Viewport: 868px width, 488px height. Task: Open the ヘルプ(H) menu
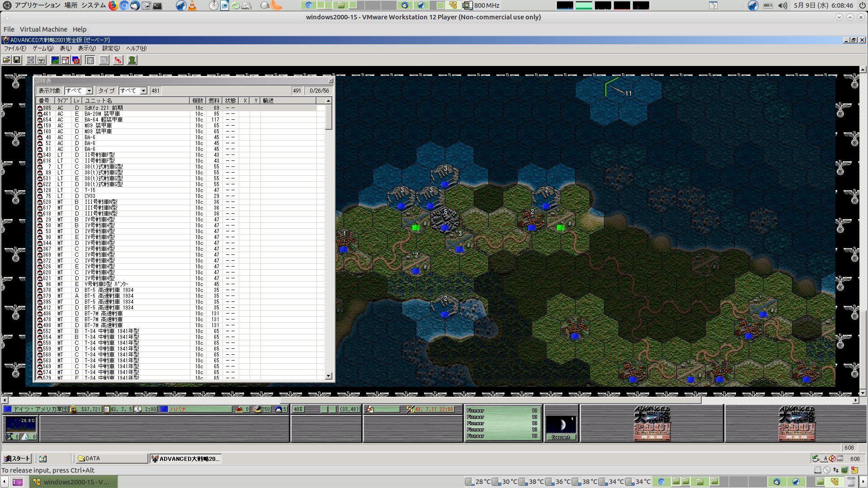(136, 48)
